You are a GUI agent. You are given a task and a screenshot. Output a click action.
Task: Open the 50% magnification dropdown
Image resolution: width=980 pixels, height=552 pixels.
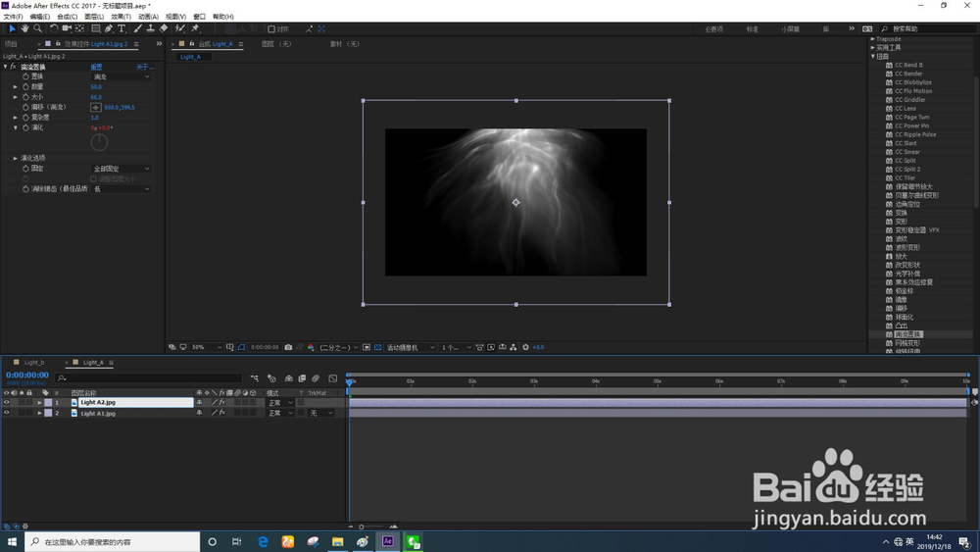point(206,347)
